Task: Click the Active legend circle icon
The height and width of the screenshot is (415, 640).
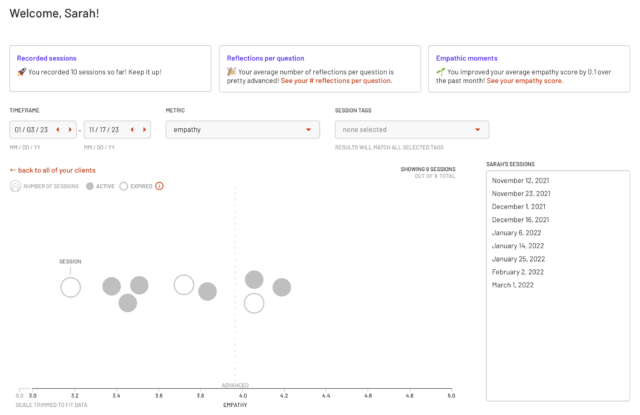Action: coord(90,186)
